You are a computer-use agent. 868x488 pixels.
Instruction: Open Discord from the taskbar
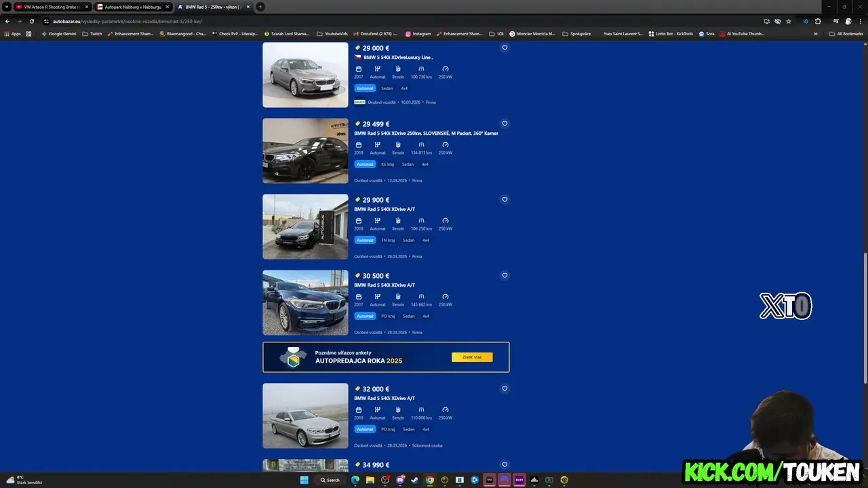400,480
